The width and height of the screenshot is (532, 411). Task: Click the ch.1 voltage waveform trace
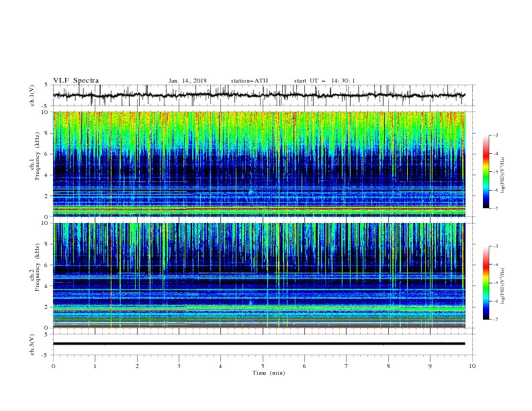point(259,95)
